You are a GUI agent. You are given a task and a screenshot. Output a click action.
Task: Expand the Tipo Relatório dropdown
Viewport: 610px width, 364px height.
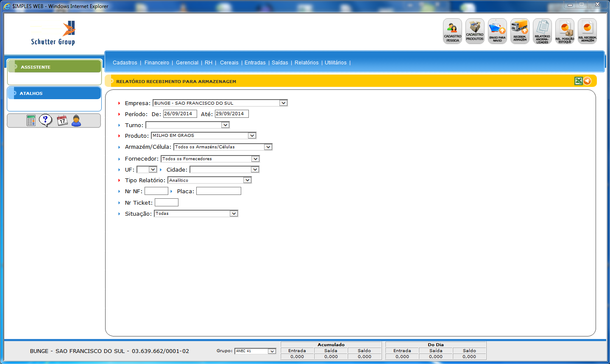247,180
